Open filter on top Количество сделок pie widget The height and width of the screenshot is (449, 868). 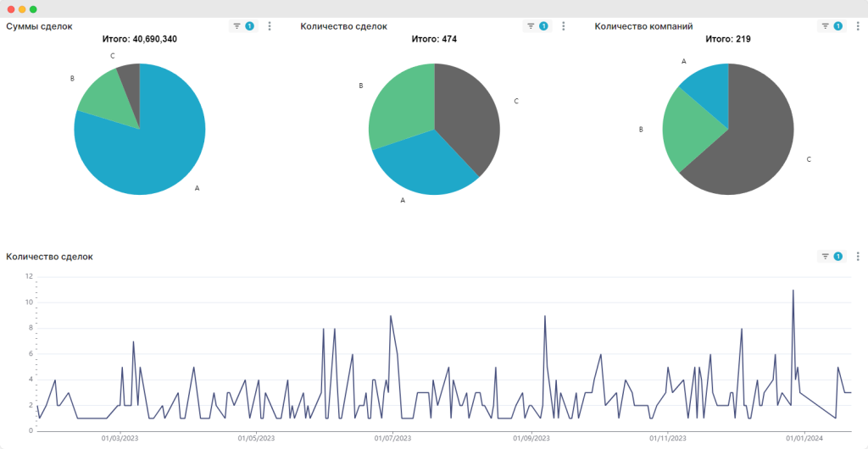(x=537, y=26)
